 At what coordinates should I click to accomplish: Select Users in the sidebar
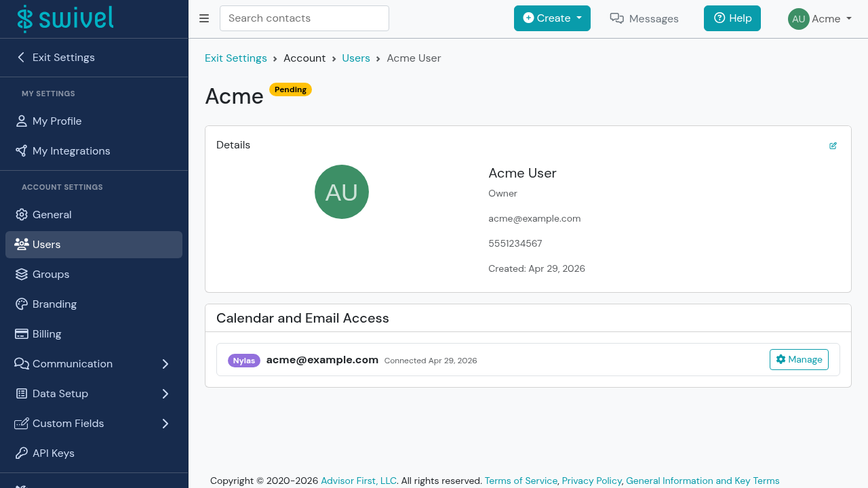94,245
